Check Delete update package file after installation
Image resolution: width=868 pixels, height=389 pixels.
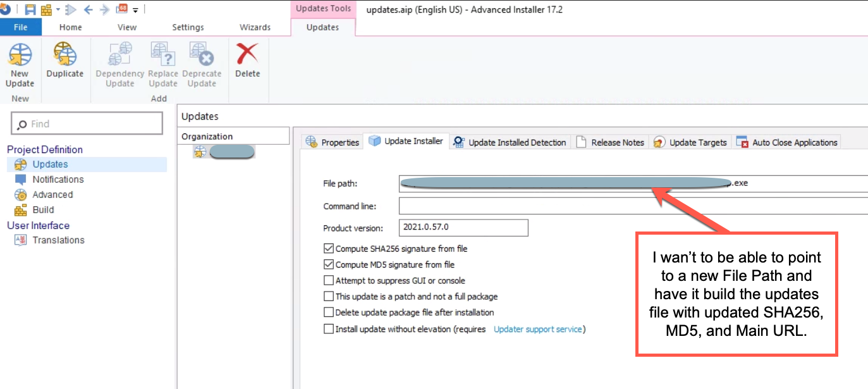328,312
